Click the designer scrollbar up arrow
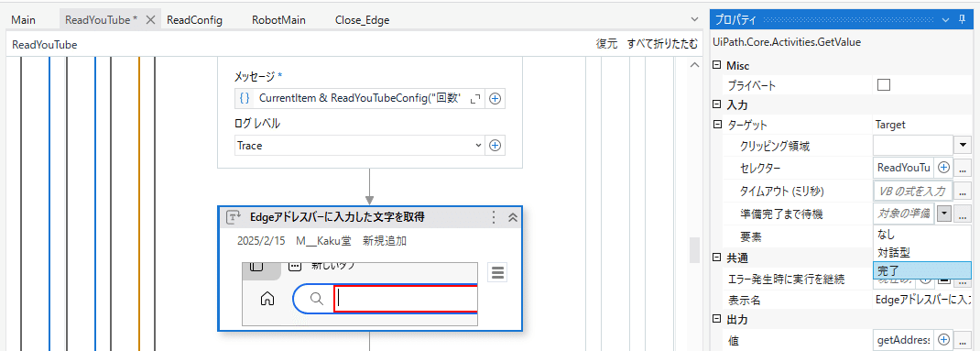The height and width of the screenshot is (351, 980). (693, 65)
